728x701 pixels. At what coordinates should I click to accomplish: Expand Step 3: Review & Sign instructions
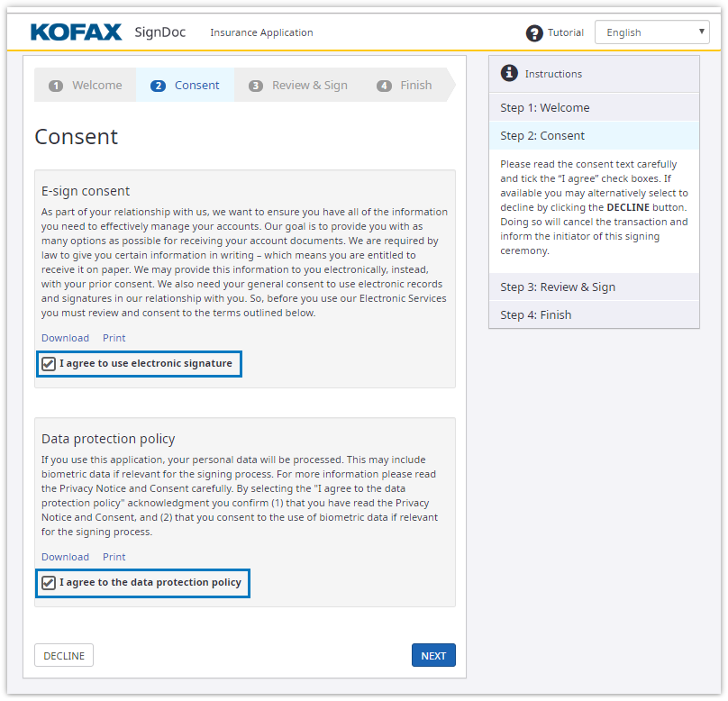[x=594, y=287]
